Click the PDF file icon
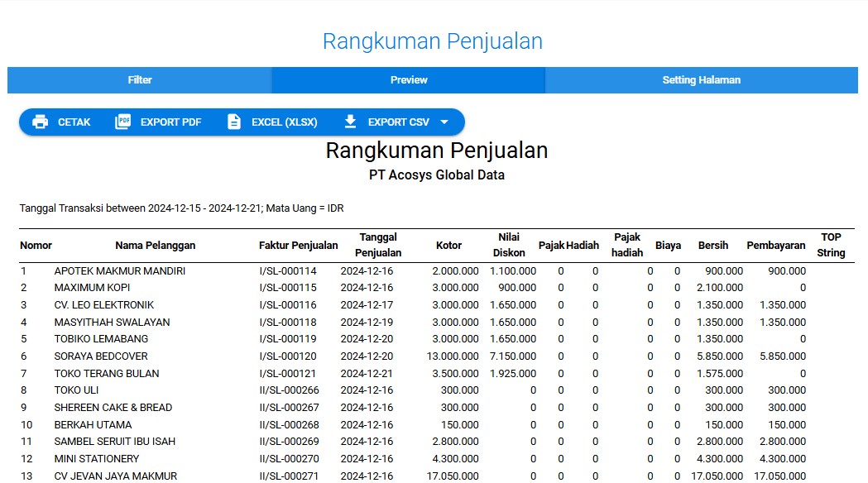The height and width of the screenshot is (483, 868). (x=122, y=122)
